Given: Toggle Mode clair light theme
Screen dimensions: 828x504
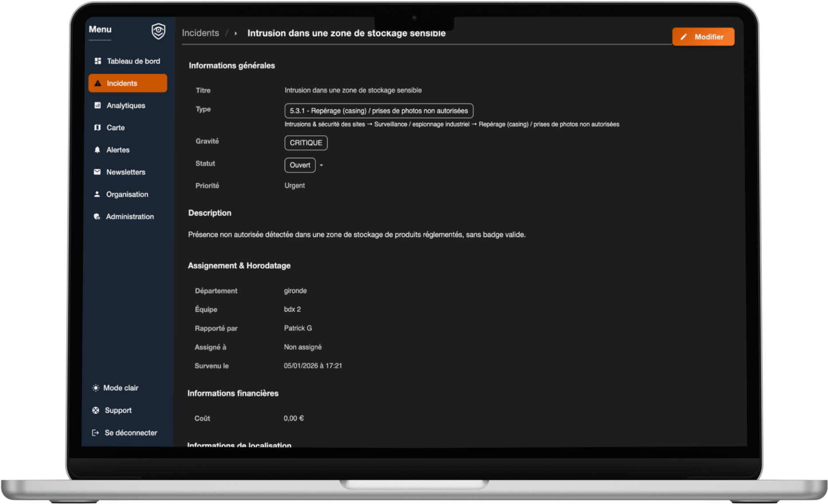Looking at the screenshot, I should pos(115,388).
